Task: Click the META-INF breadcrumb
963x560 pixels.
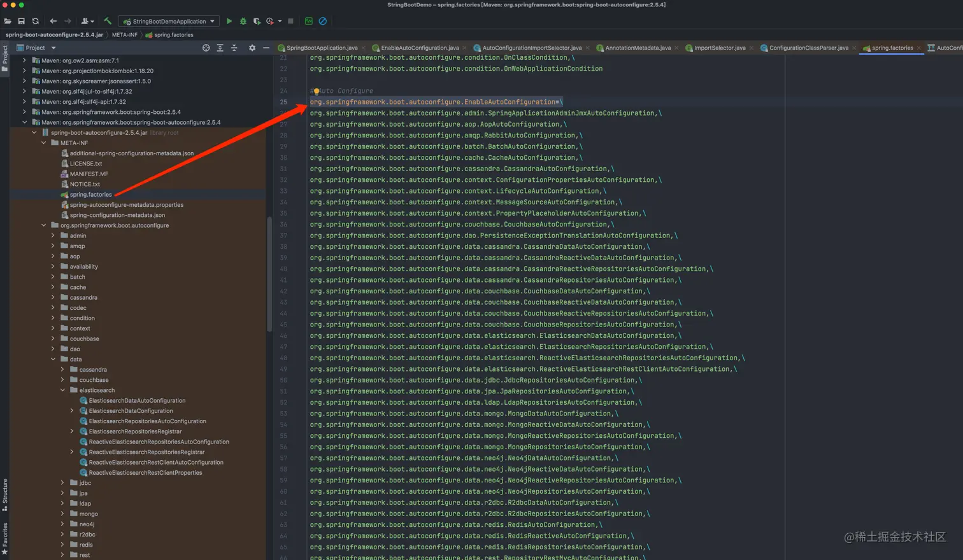Action: [125, 35]
